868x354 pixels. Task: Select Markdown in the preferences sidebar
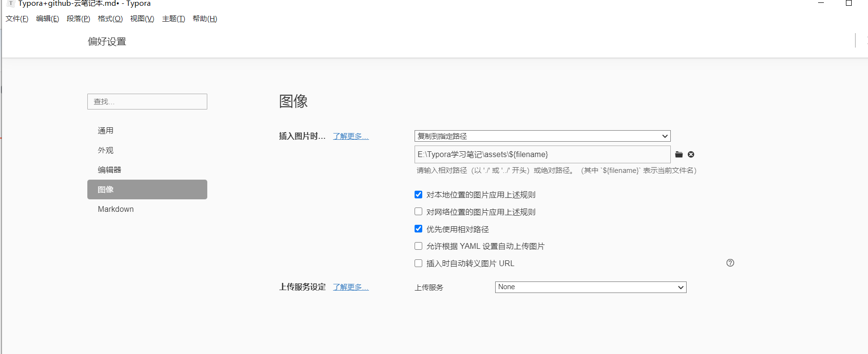coord(147,209)
